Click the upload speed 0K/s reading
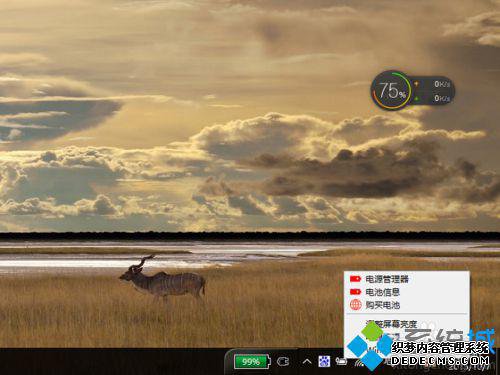The width and height of the screenshot is (500, 375). pos(442,84)
